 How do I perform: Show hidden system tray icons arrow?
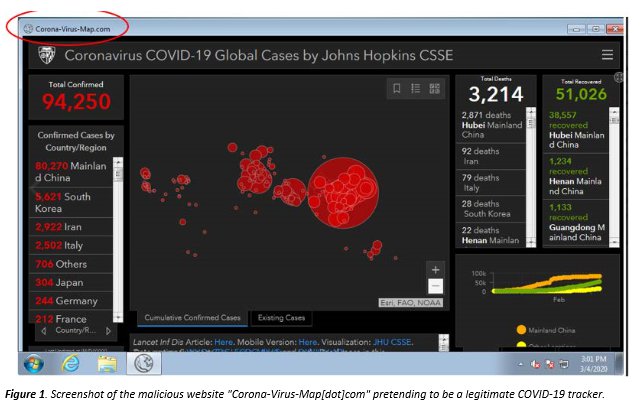pyautogui.click(x=520, y=364)
